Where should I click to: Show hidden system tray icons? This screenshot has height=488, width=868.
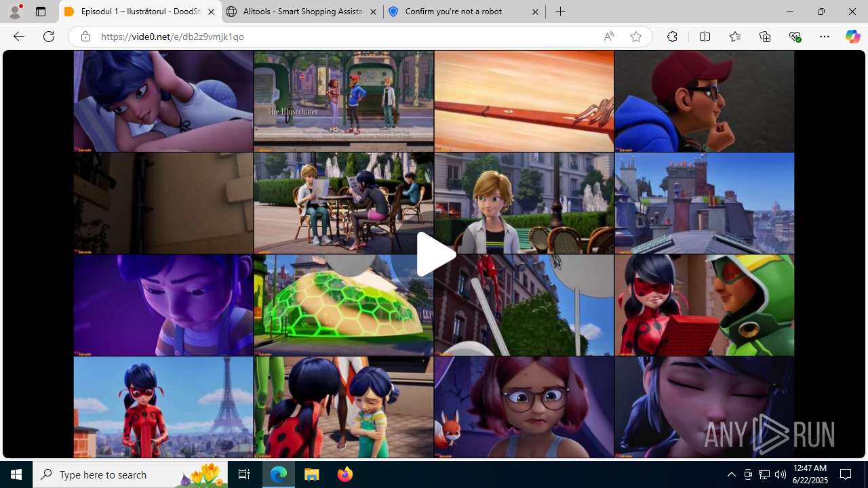pos(731,474)
